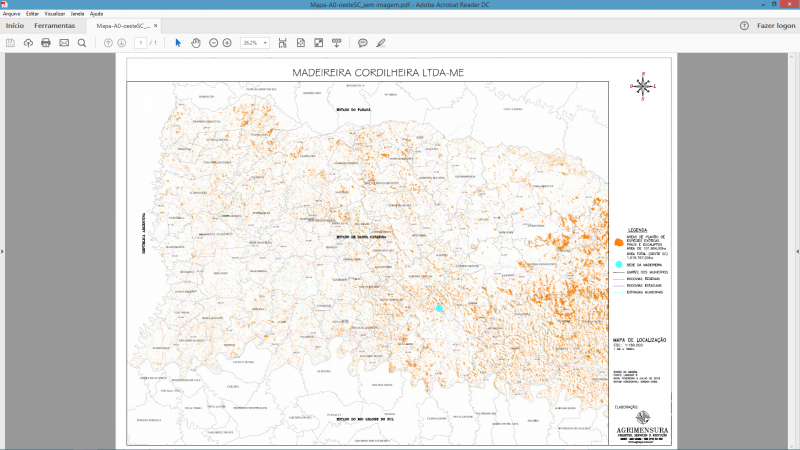Minimize the Acrobat Reader window
800x450 pixels.
point(763,5)
